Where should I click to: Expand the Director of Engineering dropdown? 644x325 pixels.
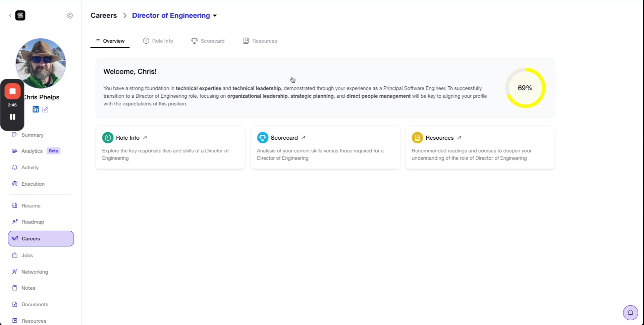pyautogui.click(x=215, y=15)
